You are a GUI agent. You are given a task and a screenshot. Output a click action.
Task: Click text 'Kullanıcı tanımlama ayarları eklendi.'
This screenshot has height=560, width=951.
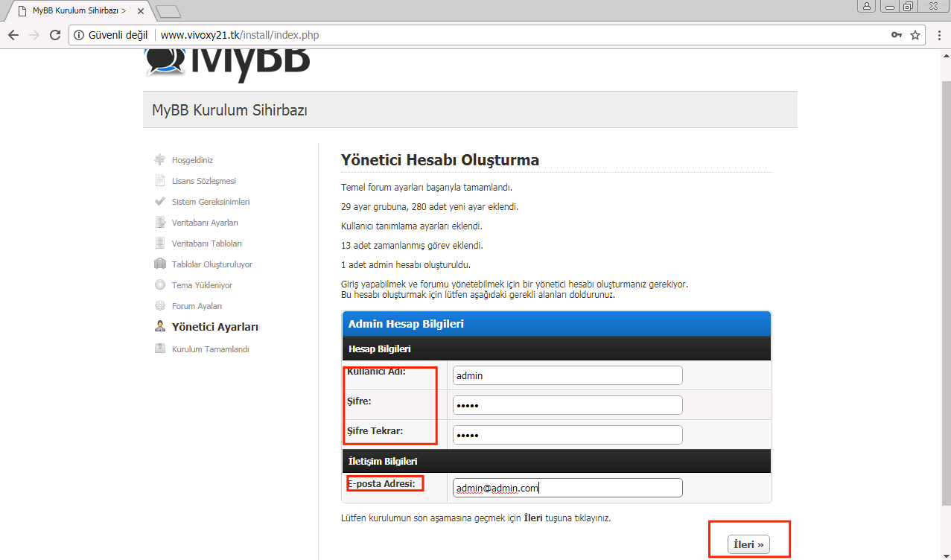pos(412,226)
